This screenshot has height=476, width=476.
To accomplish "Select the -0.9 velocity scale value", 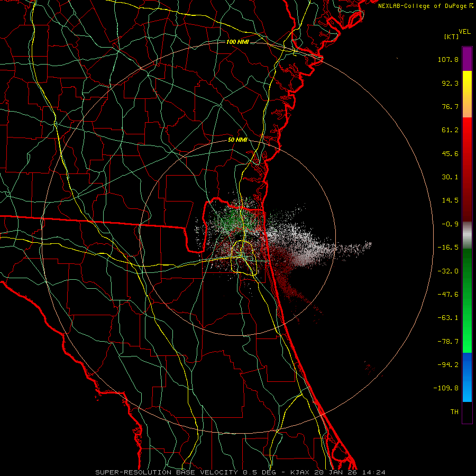I will tap(450, 224).
